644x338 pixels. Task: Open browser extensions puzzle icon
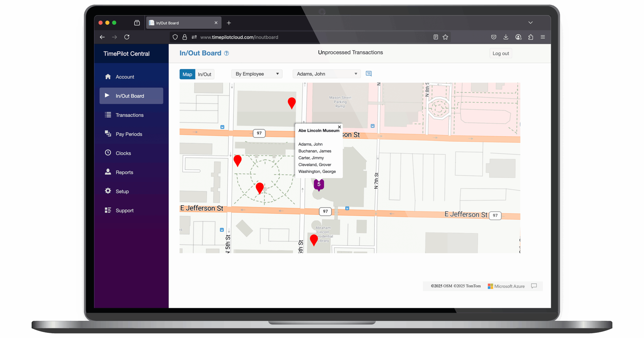tap(531, 37)
